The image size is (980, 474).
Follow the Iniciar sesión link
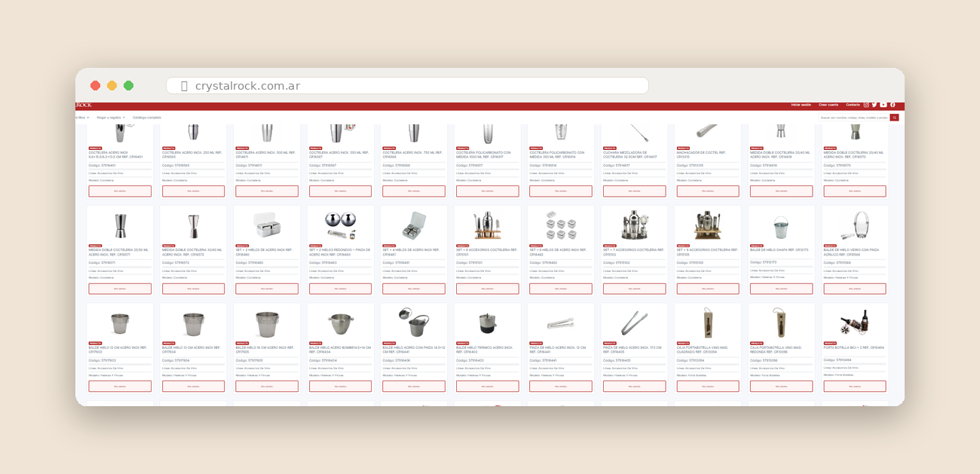pos(801,105)
